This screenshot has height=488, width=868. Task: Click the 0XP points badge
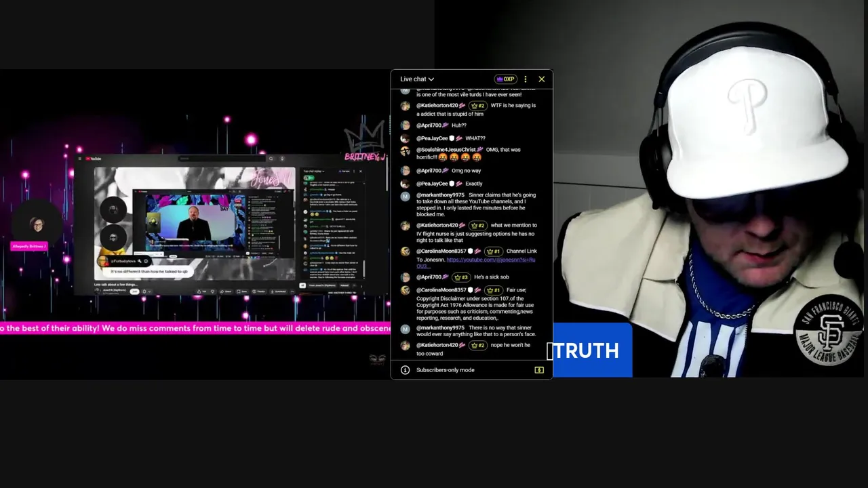505,79
